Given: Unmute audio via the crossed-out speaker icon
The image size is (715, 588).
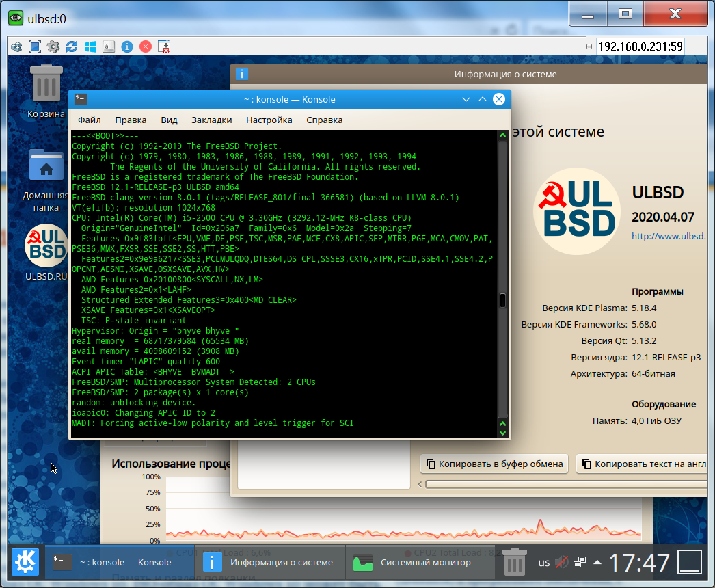Looking at the screenshot, I should click(562, 563).
